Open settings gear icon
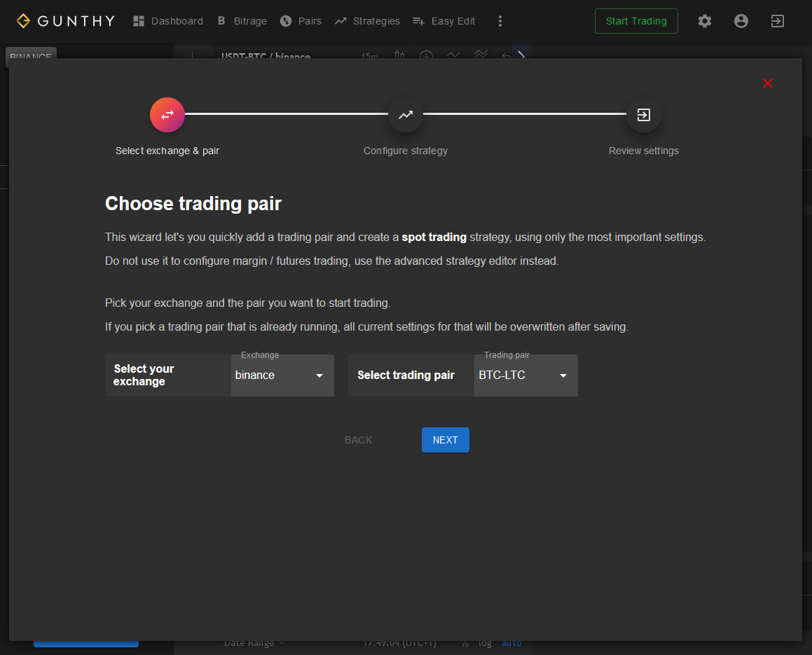Viewport: 812px width, 655px height. click(704, 21)
